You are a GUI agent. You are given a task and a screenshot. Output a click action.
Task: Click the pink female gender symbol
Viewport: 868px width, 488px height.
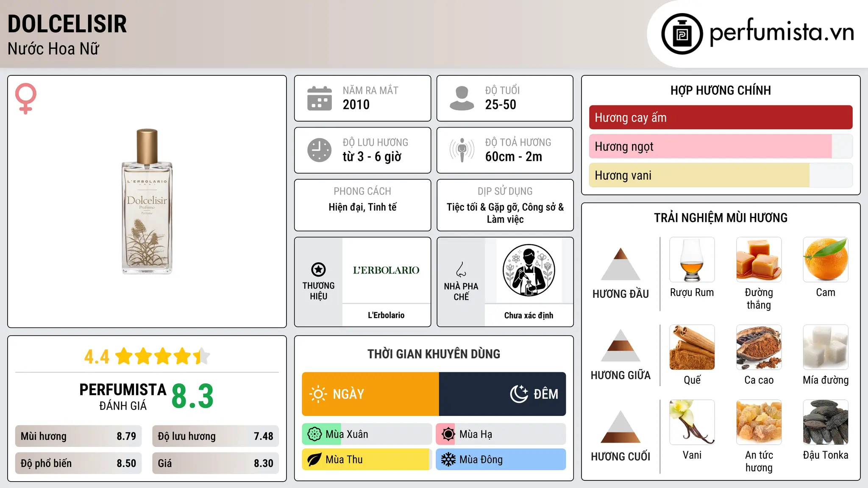click(x=26, y=99)
